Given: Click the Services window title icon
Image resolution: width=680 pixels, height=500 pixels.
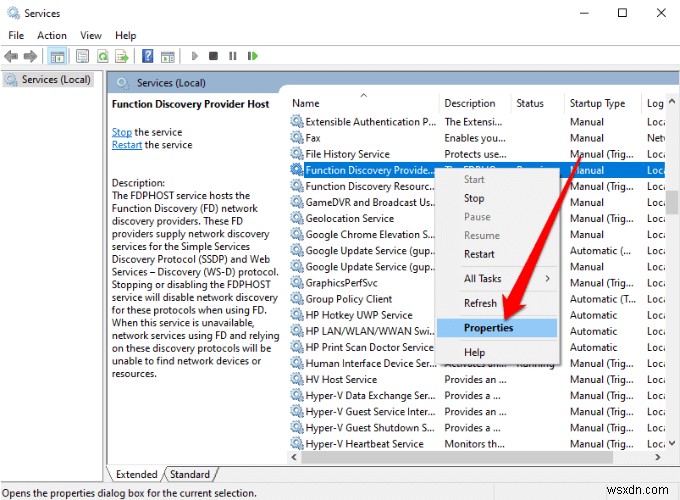Looking at the screenshot, I should (x=13, y=13).
